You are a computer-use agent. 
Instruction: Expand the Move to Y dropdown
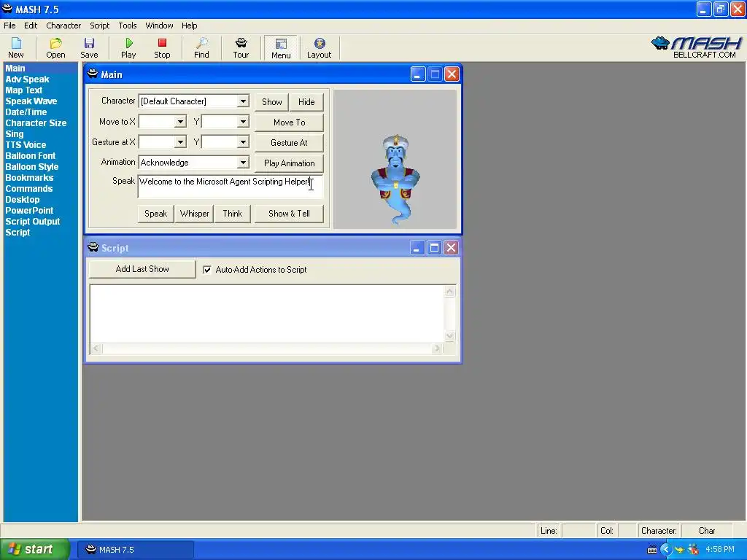tap(243, 122)
